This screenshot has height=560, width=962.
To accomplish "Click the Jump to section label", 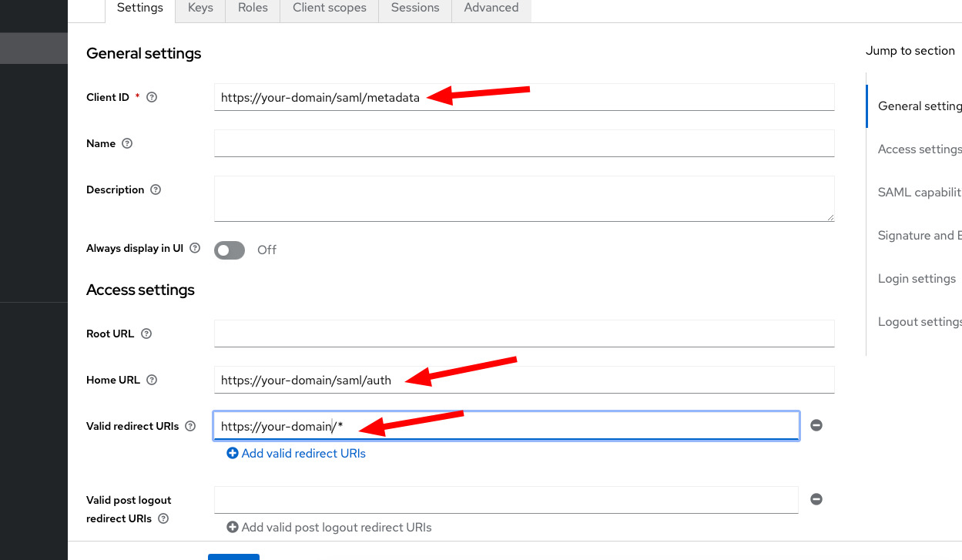I will tap(910, 51).
